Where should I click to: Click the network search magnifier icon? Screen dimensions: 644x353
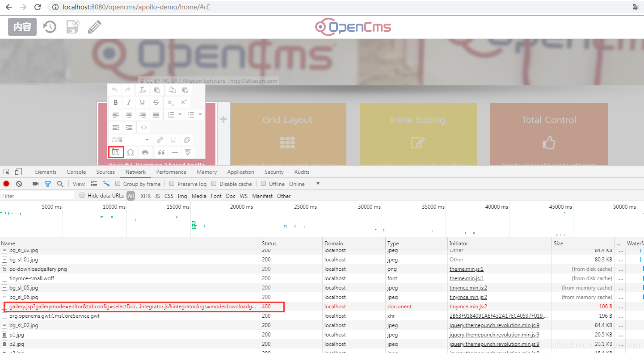(60, 184)
